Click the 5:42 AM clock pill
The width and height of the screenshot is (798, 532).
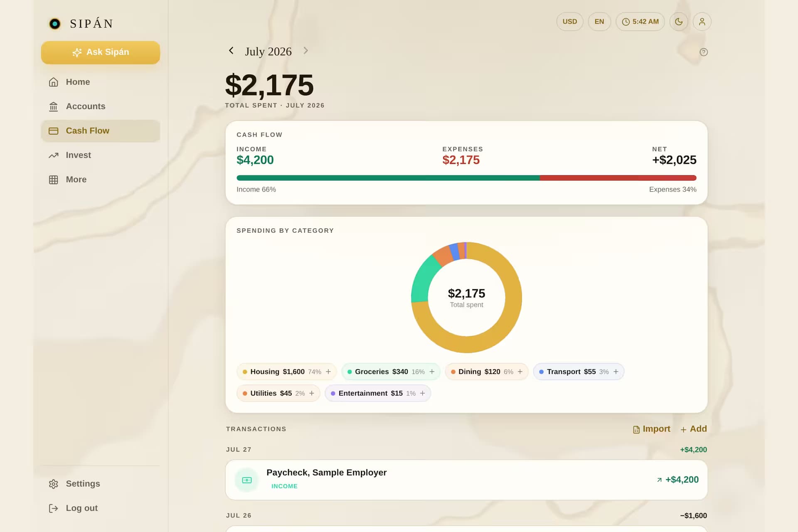click(x=640, y=22)
